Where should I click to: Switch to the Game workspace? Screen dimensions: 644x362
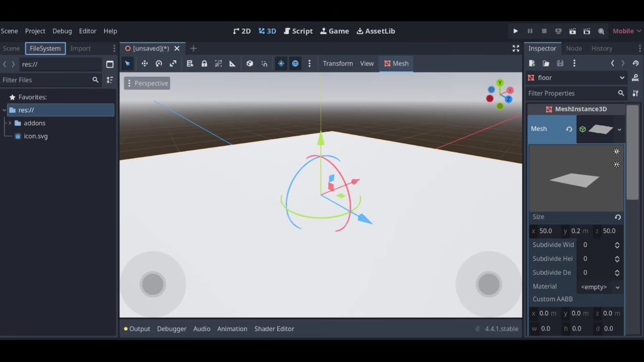point(335,31)
